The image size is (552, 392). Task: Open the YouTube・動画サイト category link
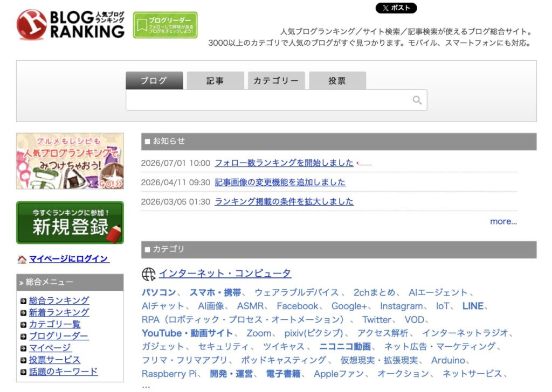point(187,333)
